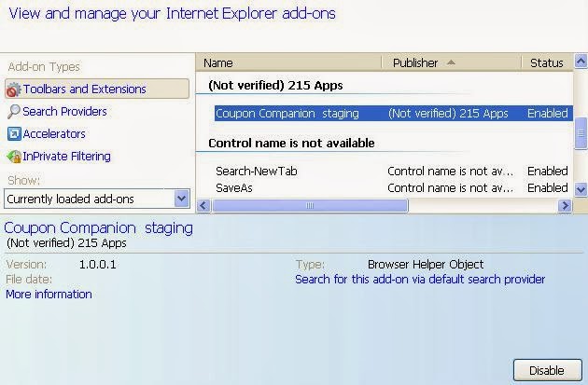Click Search for this add-on via default search provider
This screenshot has height=385, width=588.
[420, 280]
